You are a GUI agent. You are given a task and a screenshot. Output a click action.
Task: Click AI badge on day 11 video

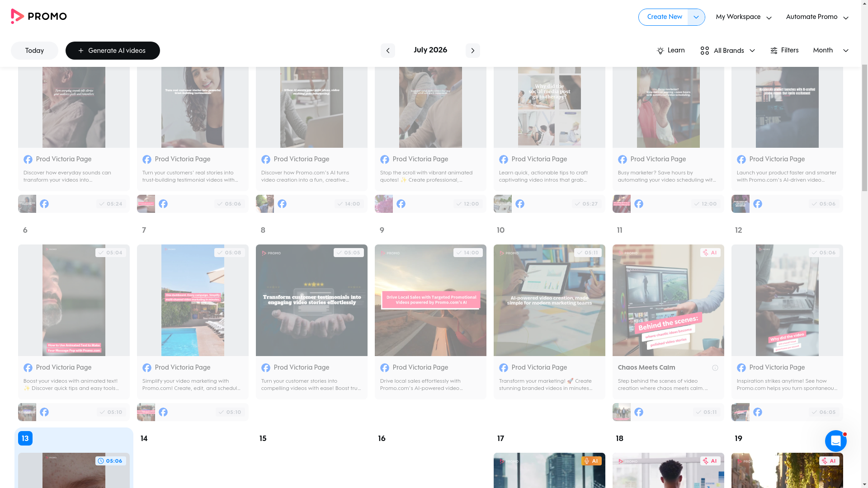(x=710, y=253)
